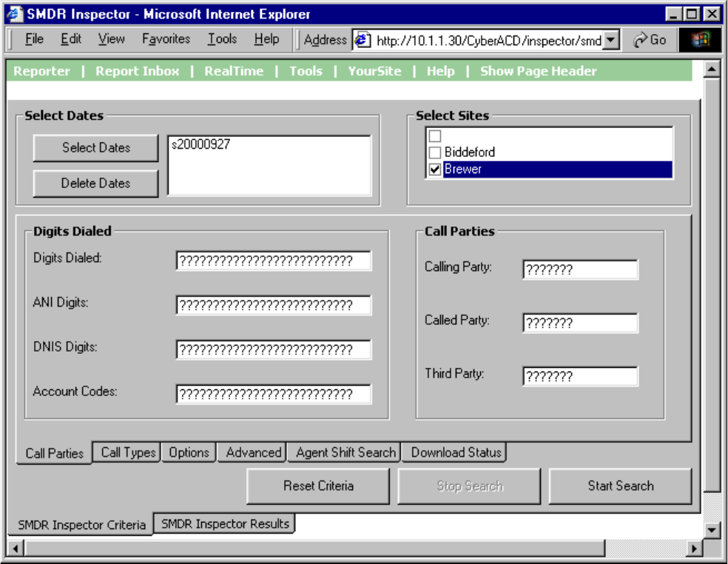Click the Windows logo throbber icon
Image resolution: width=728 pixels, height=564 pixels.
point(701,40)
